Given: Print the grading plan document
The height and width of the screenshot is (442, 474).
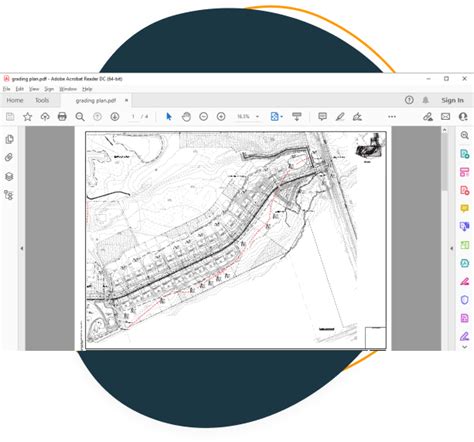Looking at the screenshot, I should coord(62,117).
